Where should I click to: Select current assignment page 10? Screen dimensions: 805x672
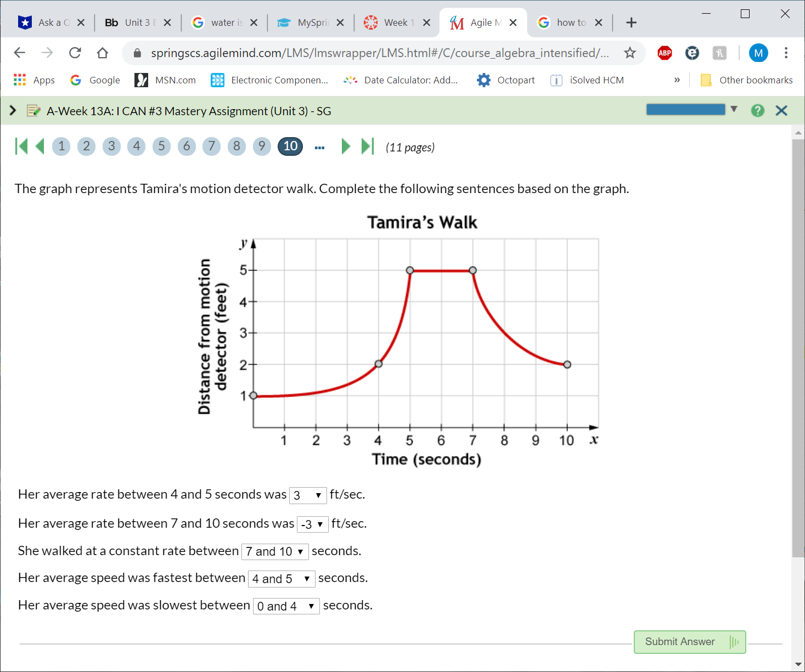pos(290,146)
